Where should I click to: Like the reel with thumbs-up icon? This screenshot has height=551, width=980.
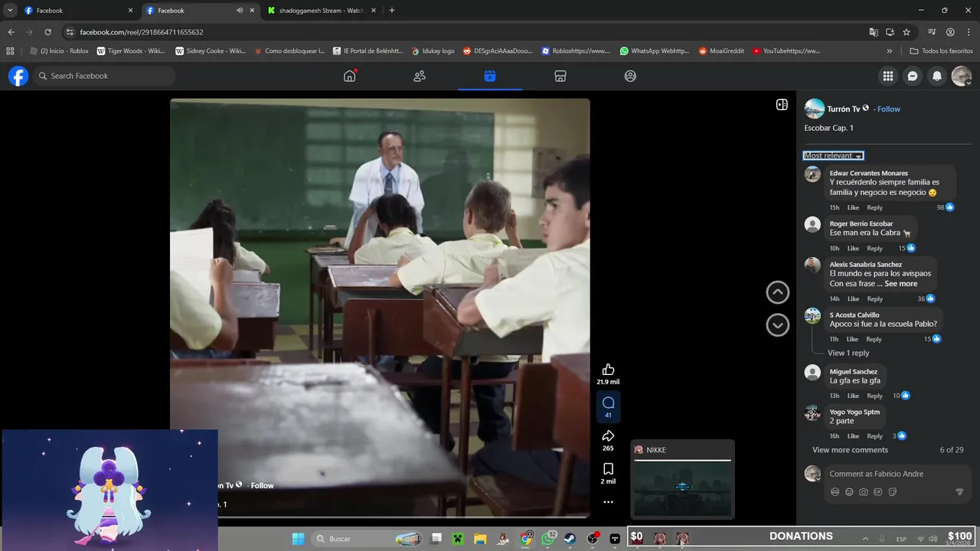point(608,370)
